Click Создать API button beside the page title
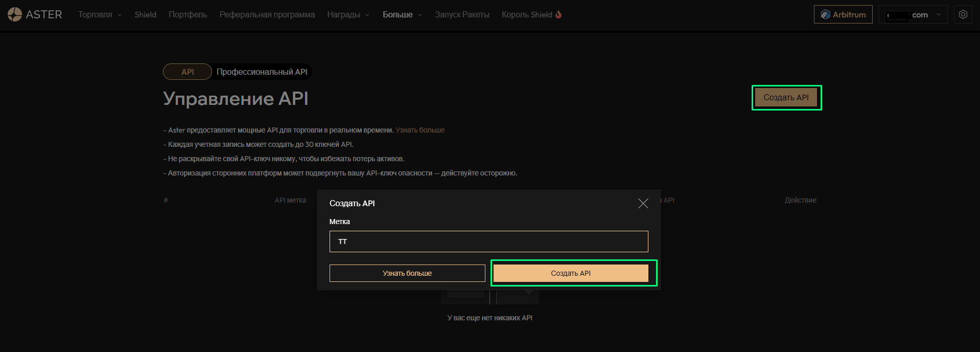980x352 pixels. (786, 97)
